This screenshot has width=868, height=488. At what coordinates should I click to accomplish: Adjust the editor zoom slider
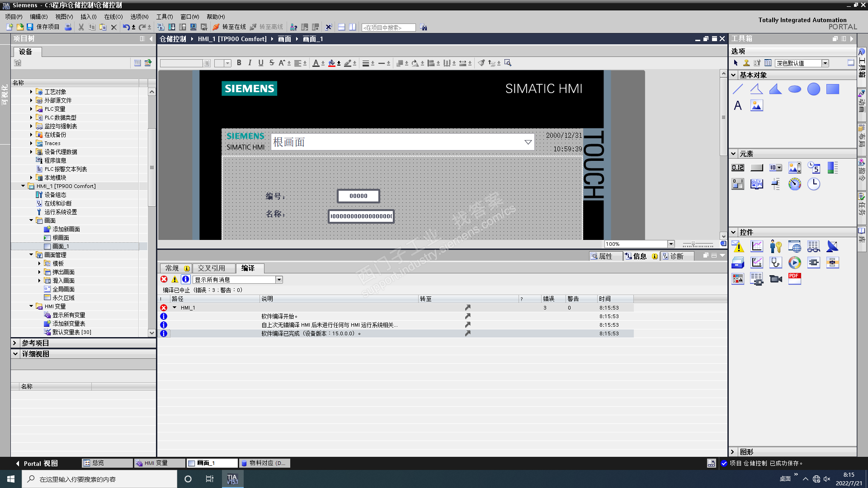(693, 244)
